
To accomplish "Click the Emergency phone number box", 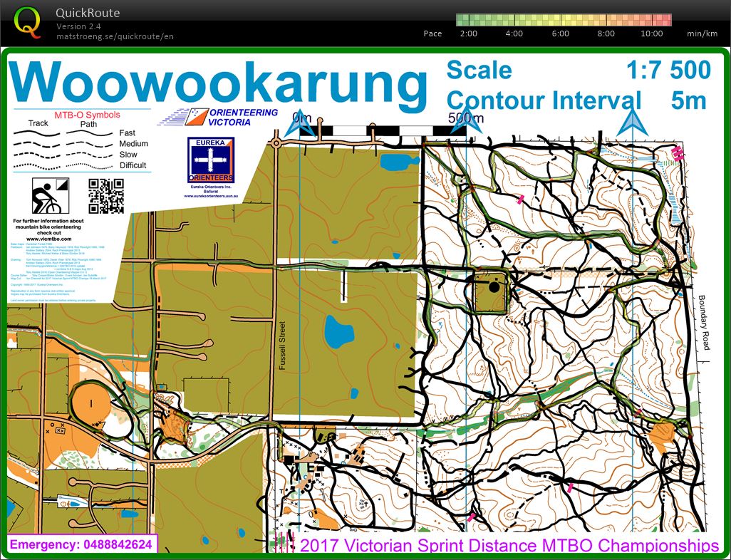I will [81, 544].
